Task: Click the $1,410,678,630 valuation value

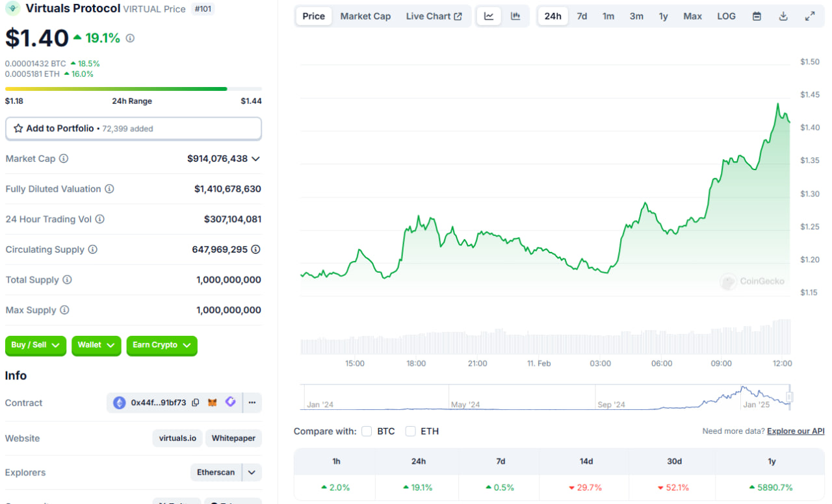Action: [227, 189]
